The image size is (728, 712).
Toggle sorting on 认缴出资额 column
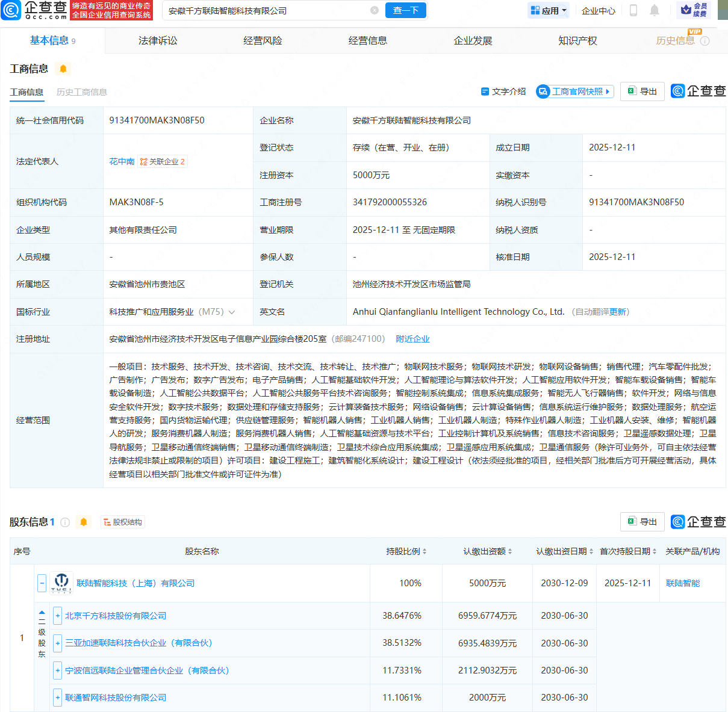509,551
